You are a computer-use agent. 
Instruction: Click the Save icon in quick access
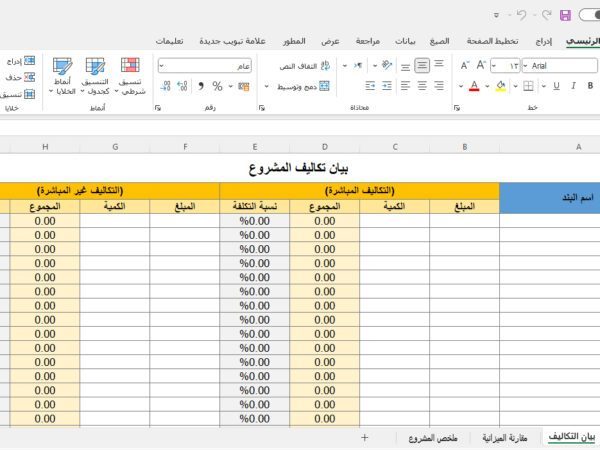565,15
